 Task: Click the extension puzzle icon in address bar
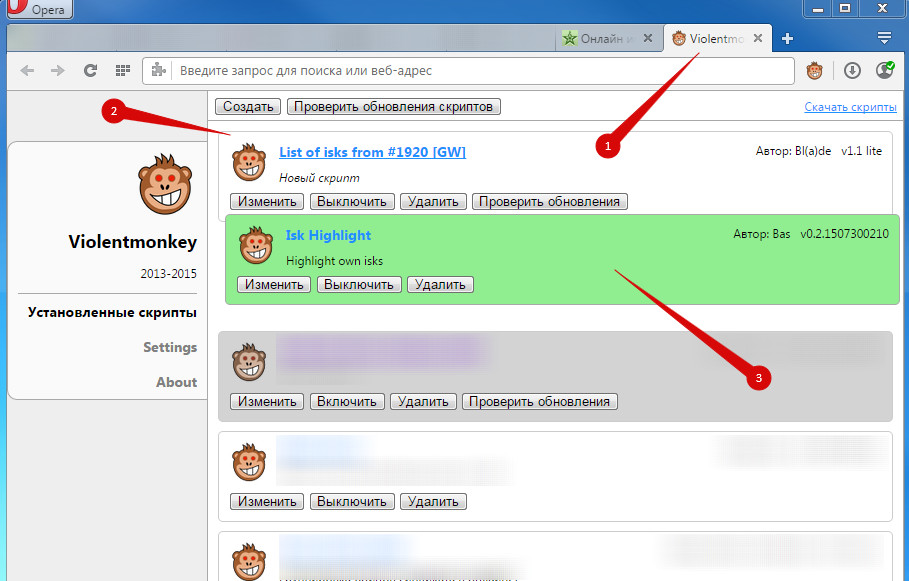(x=158, y=71)
